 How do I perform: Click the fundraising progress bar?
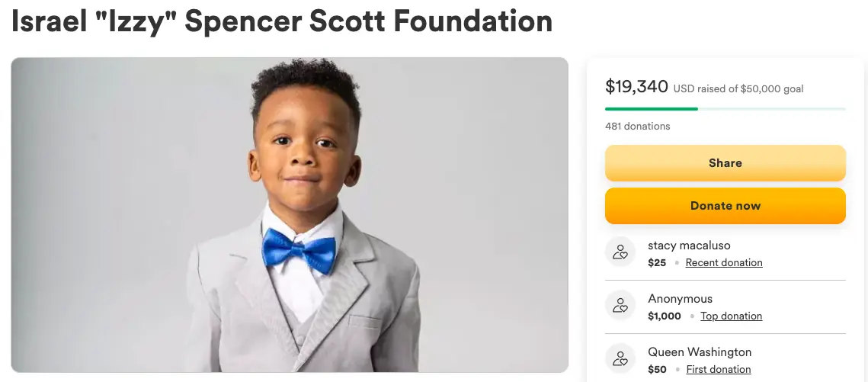pyautogui.click(x=725, y=109)
